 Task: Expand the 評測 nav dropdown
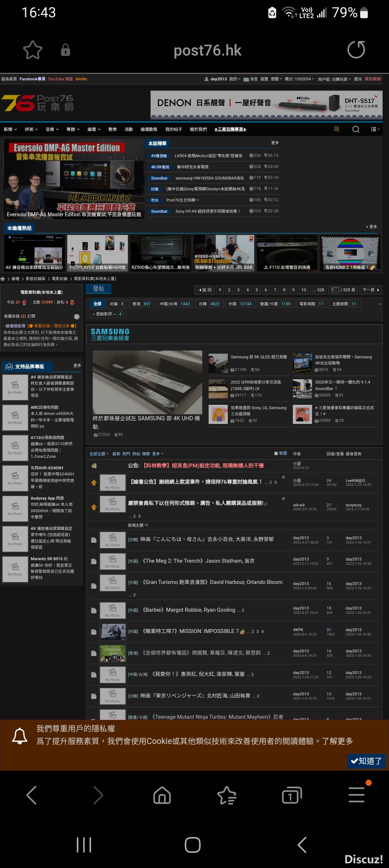point(31,129)
